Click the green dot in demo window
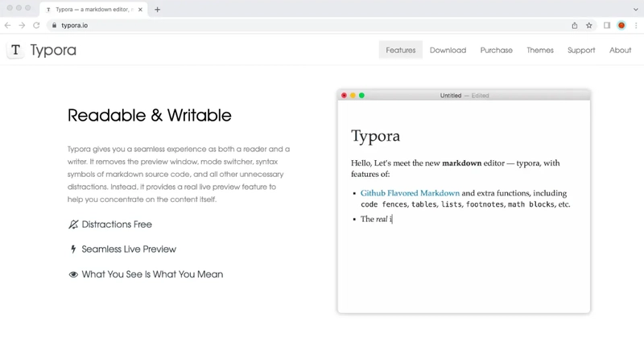The image size is (644, 362). point(361,95)
